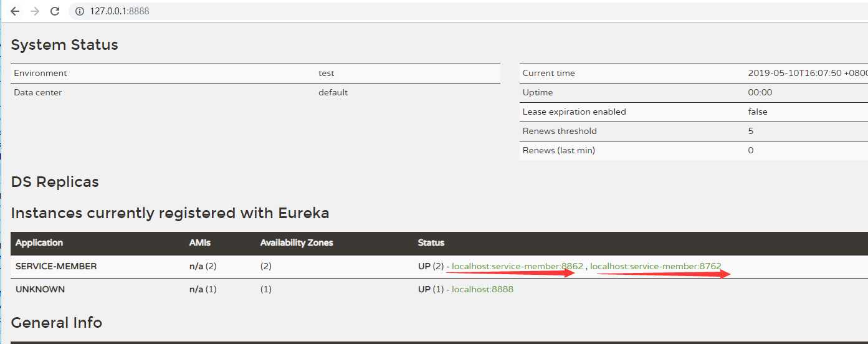Open localhost:service-member:8862 instance link

[x=517, y=266]
